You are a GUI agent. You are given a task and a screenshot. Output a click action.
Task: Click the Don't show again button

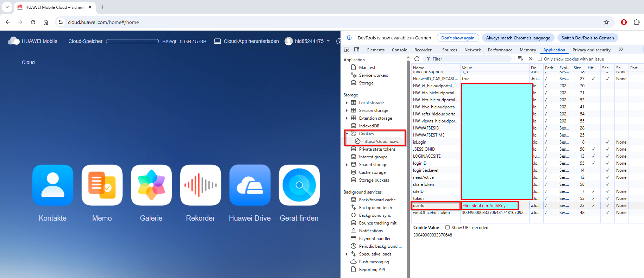pyautogui.click(x=457, y=38)
